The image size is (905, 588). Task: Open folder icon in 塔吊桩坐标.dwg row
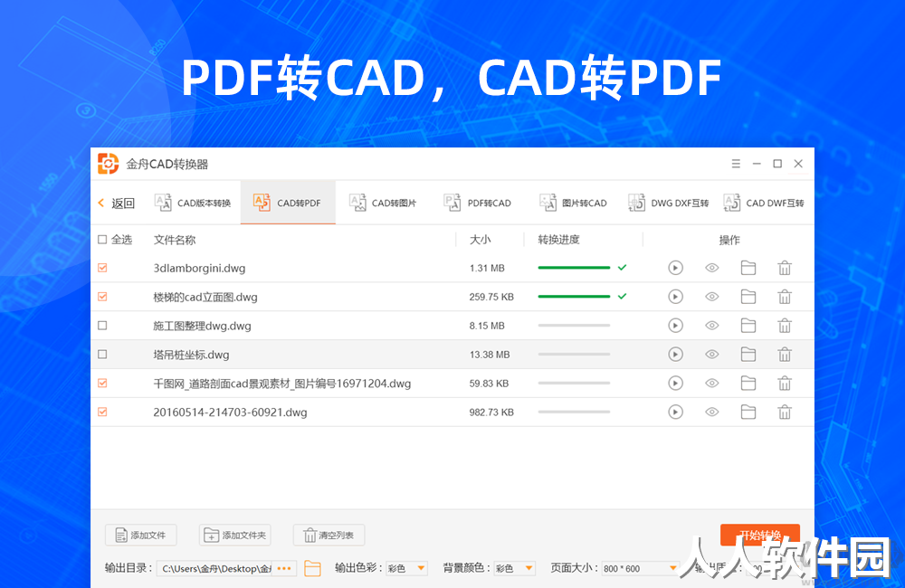[x=748, y=355]
